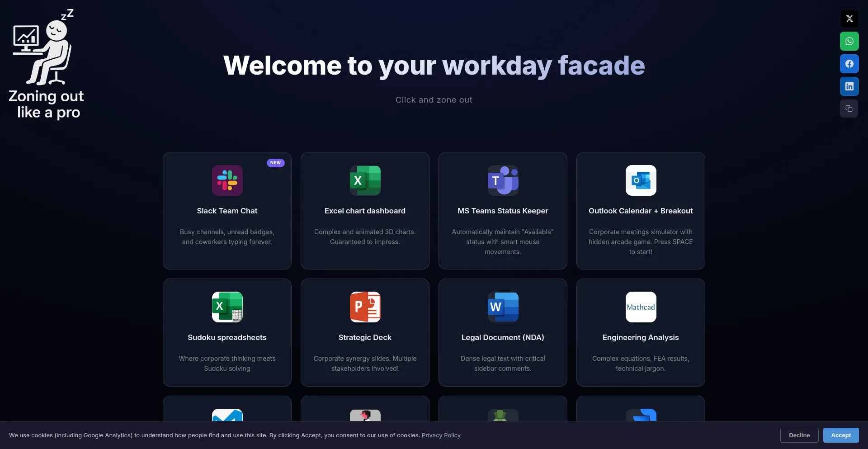Click the "Complex and animated 3D charts" description
868x449 pixels.
(365, 237)
